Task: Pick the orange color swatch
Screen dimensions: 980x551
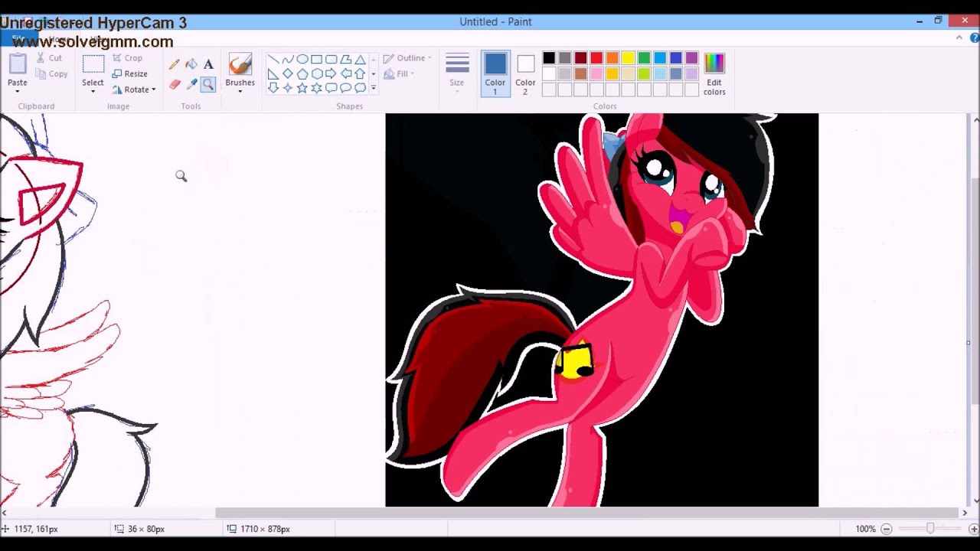Action: pos(612,58)
